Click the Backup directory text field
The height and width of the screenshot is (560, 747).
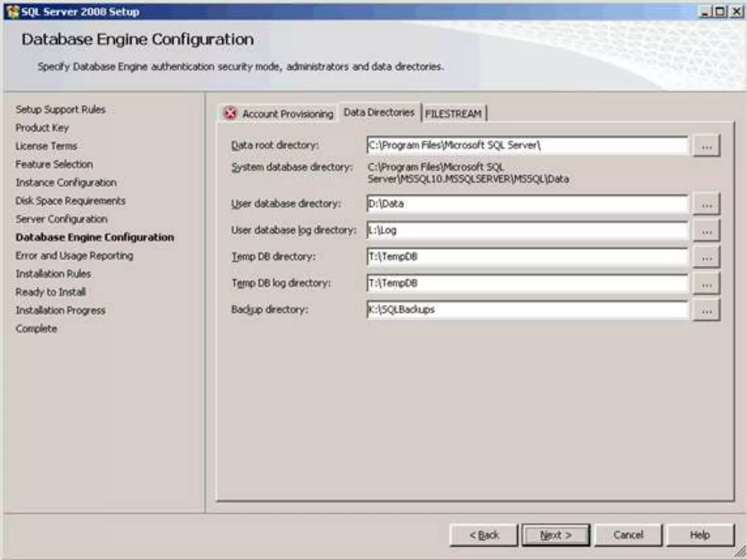click(x=527, y=310)
